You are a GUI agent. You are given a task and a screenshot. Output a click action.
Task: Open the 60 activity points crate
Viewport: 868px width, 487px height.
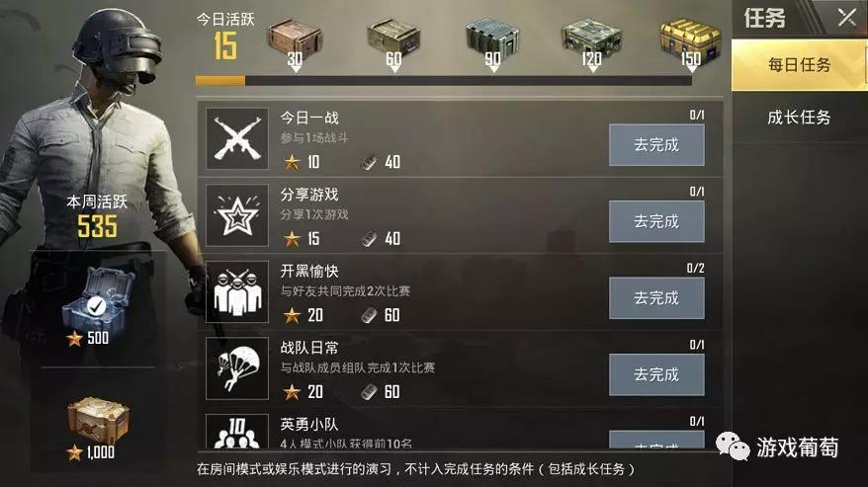(x=393, y=40)
